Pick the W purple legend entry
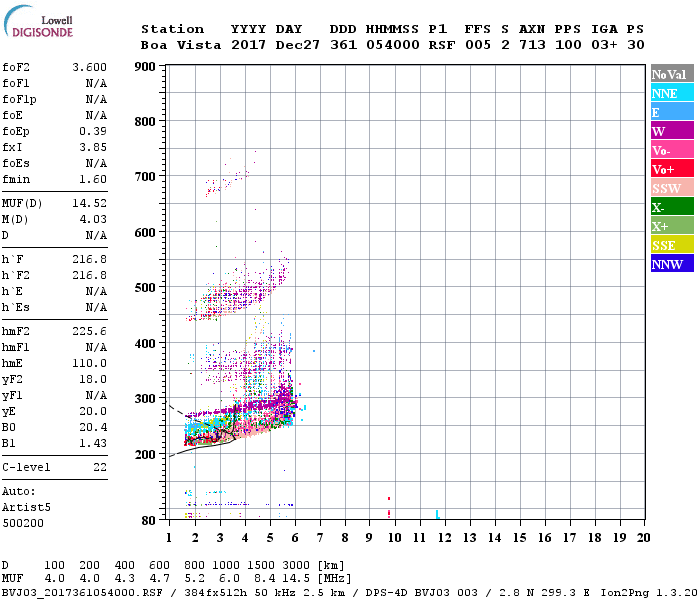 [672, 131]
